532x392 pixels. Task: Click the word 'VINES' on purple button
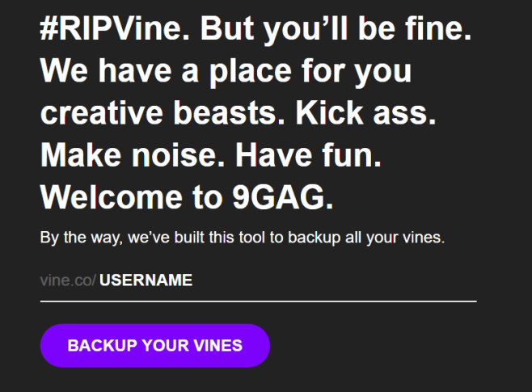pos(217,346)
